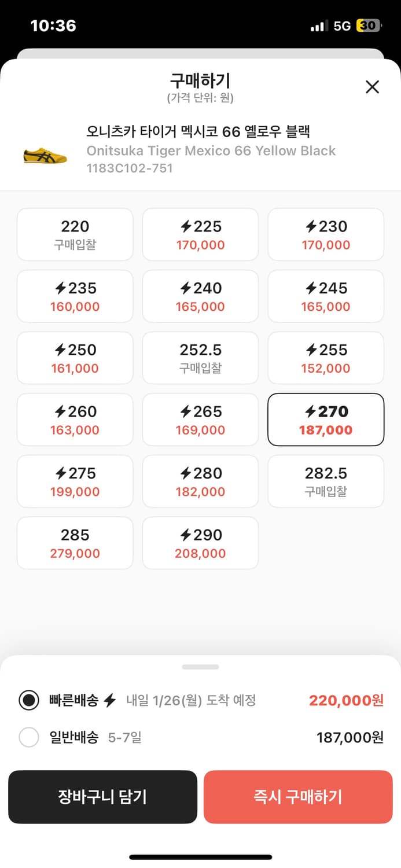The image size is (401, 868).
Task: Select 빠른배송 fast delivery radio option
Action: click(29, 700)
